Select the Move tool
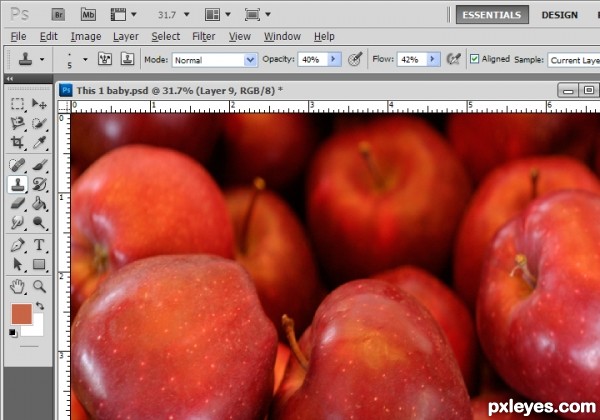Viewport: 600px width, 420px height. 39,104
